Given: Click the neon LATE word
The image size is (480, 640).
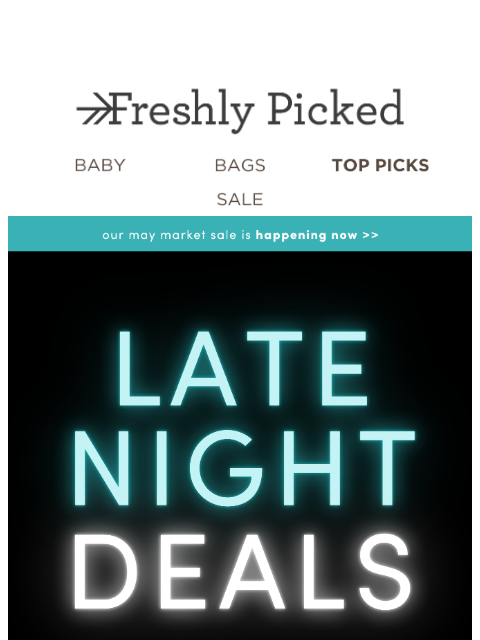Looking at the screenshot, I should click(x=243, y=369).
